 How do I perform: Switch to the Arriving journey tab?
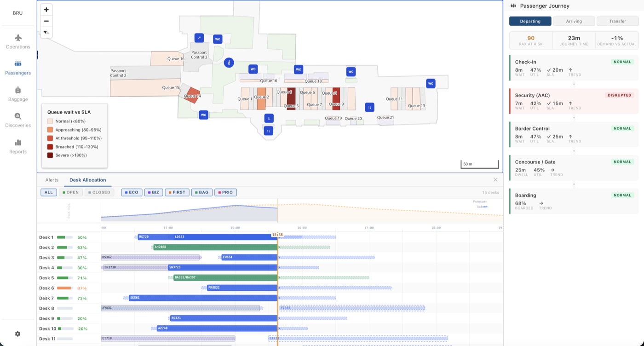(x=574, y=21)
